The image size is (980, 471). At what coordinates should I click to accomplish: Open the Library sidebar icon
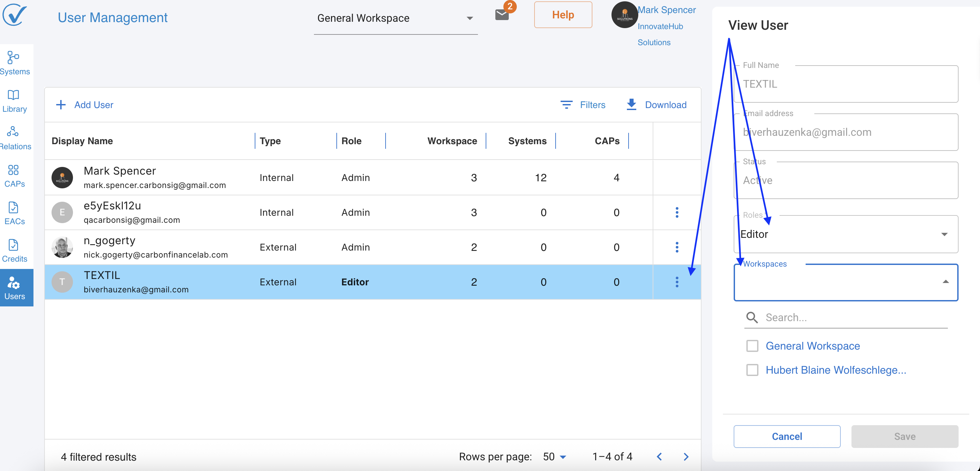click(14, 101)
